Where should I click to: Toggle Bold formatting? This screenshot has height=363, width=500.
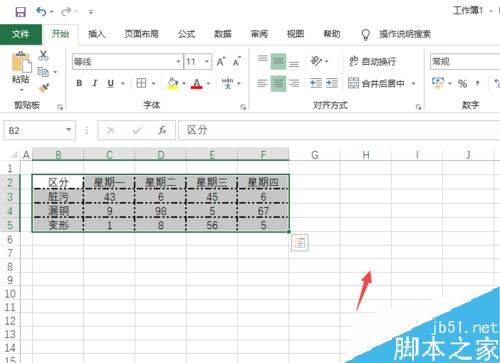pos(79,83)
